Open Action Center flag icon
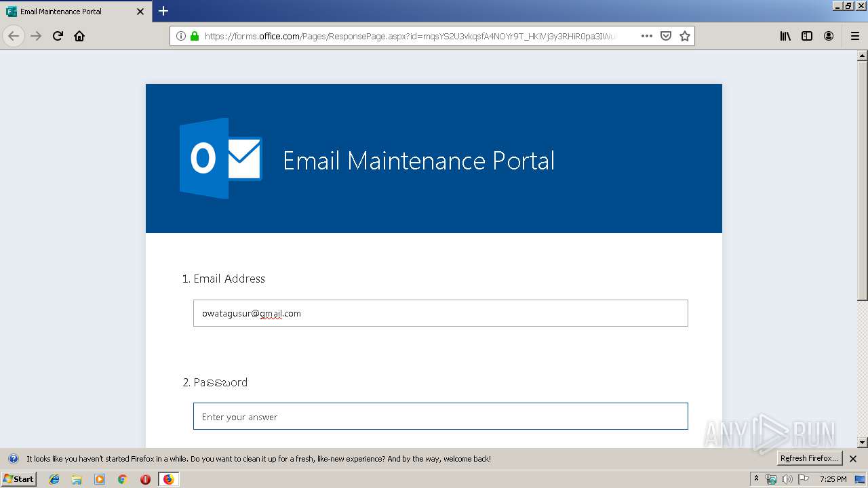Viewport: 868px width, 488px height. click(802, 479)
